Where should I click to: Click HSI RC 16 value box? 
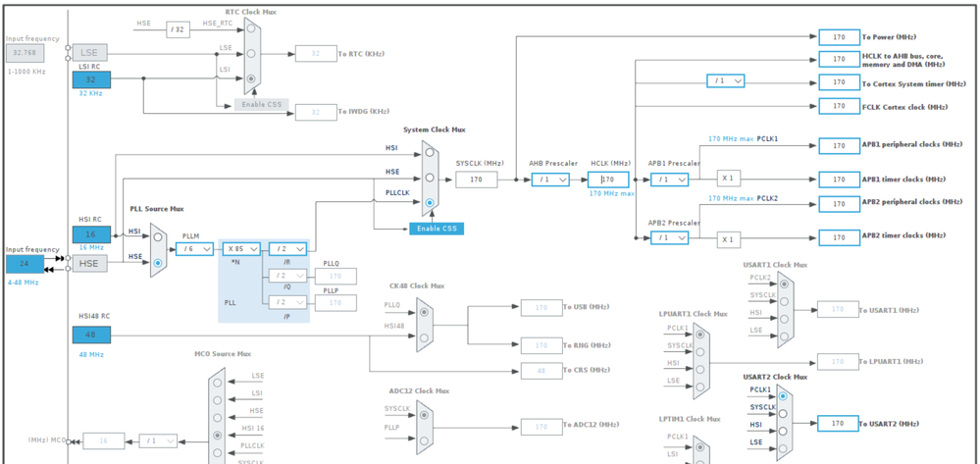(91, 234)
